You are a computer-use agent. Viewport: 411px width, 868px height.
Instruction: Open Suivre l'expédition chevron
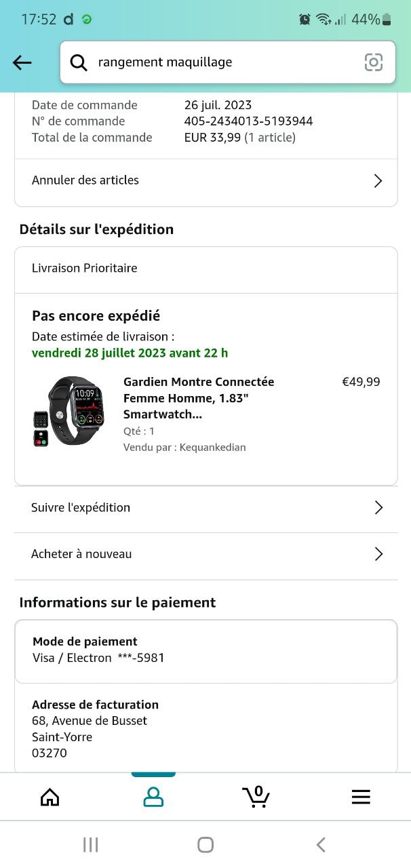pyautogui.click(x=378, y=507)
